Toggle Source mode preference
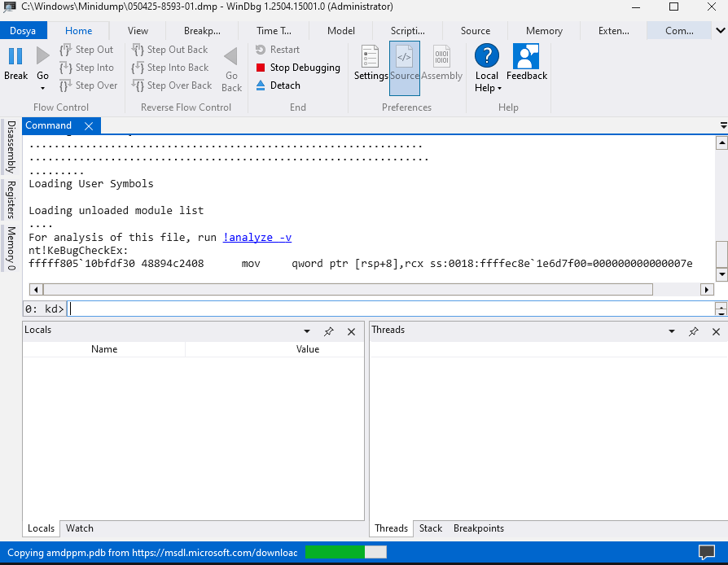The width and height of the screenshot is (728, 565). 405,68
